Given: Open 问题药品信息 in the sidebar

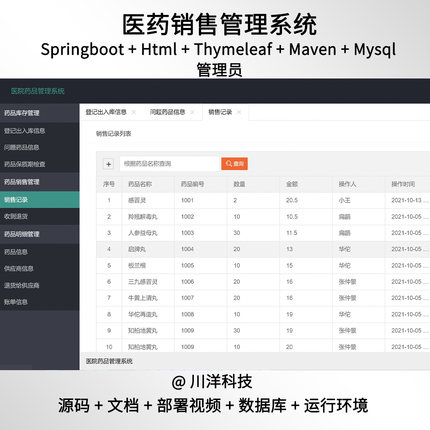Looking at the screenshot, I should pos(40,147).
